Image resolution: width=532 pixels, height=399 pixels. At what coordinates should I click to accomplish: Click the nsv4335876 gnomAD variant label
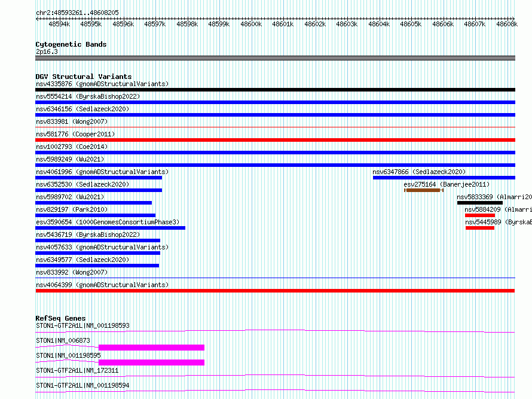point(102,84)
